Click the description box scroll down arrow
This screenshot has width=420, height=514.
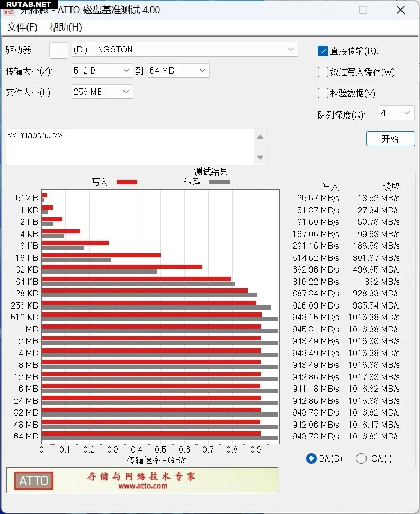(260, 157)
